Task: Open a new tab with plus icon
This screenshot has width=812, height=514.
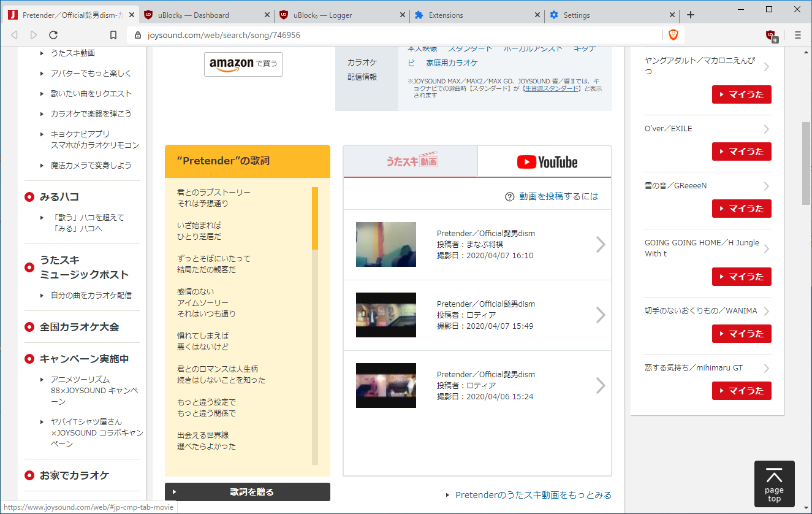Action: [691, 15]
